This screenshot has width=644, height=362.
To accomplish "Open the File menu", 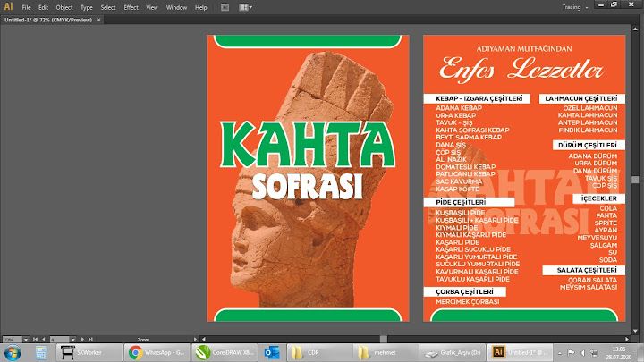I will pos(26,7).
